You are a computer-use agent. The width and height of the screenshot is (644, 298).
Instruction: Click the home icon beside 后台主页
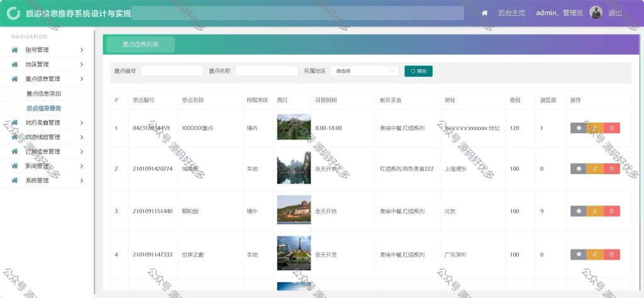click(485, 13)
